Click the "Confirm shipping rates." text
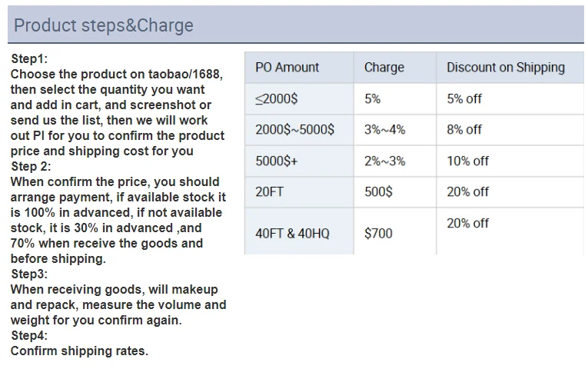Image resolution: width=588 pixels, height=389 pixels. (79, 351)
